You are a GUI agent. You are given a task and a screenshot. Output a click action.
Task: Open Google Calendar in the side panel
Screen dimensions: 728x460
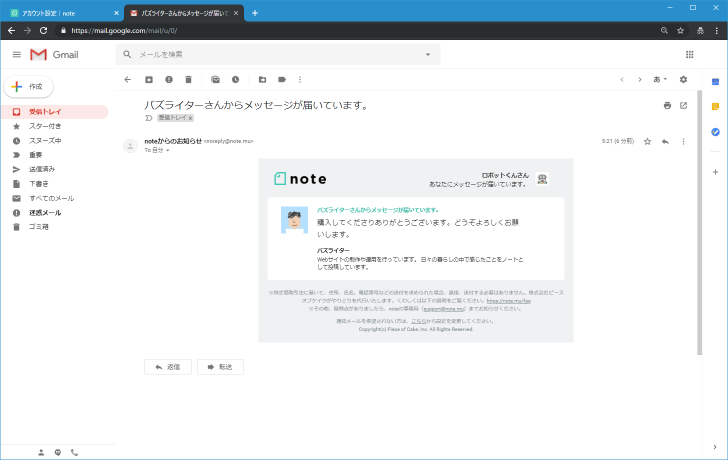[715, 82]
